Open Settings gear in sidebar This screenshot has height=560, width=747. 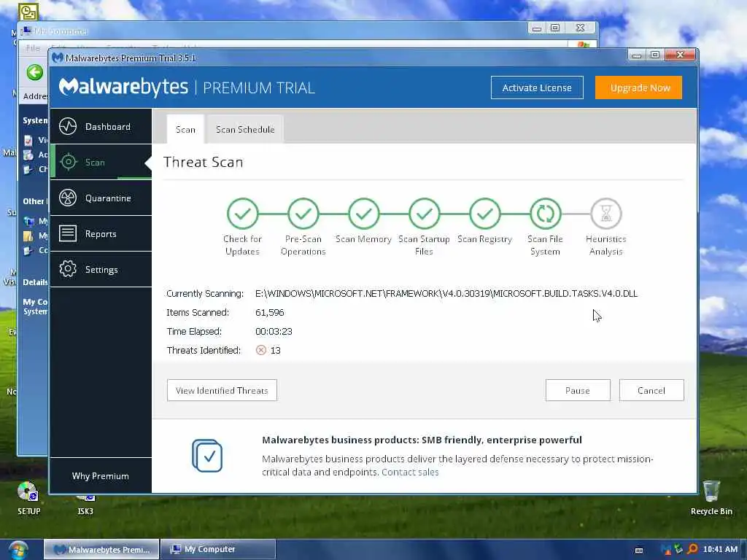pyautogui.click(x=68, y=269)
